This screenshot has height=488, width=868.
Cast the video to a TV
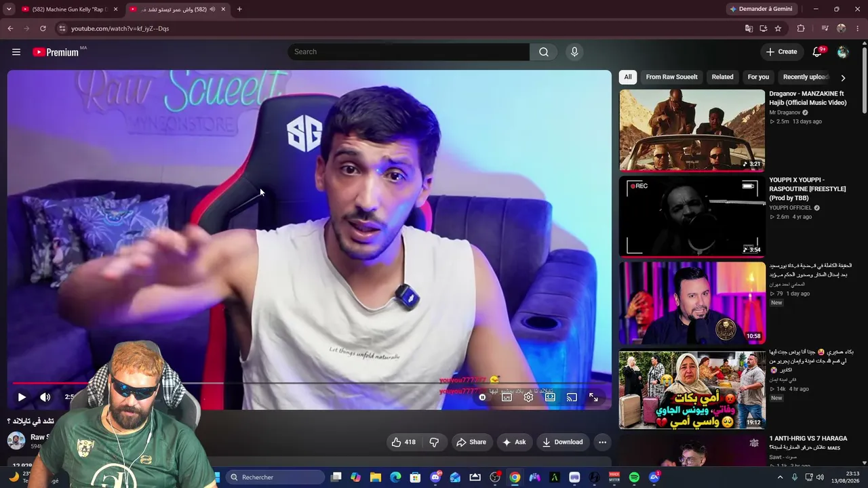pos(572,397)
